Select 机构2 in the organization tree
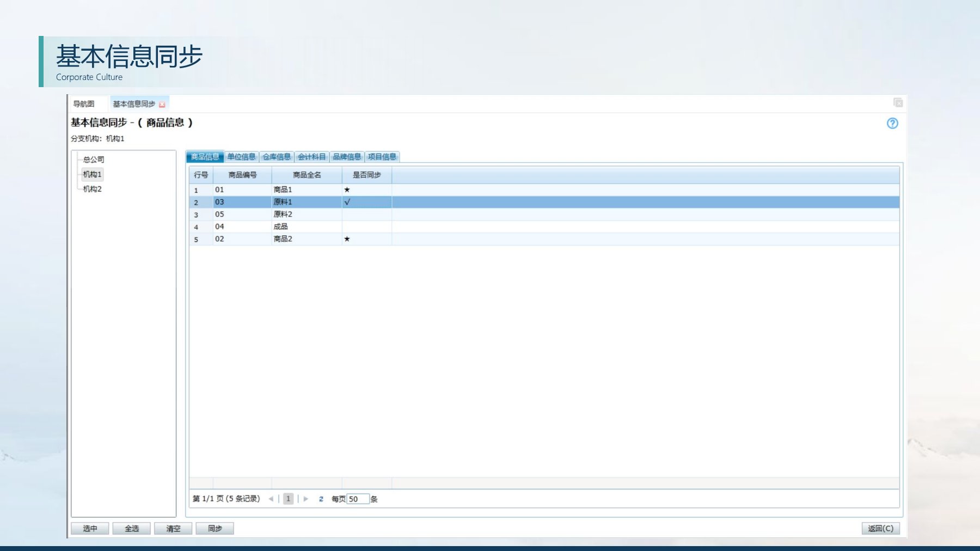Viewport: 980px width, 551px height. point(93,189)
